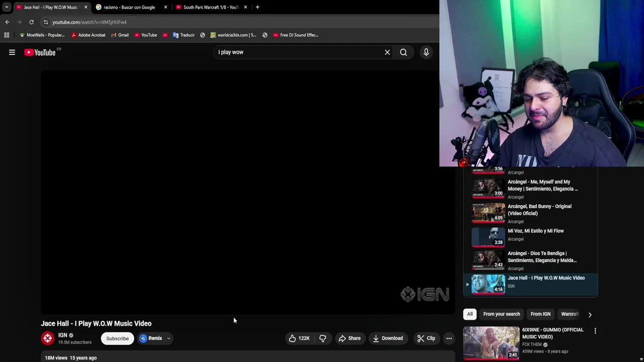Open worldcia3ds.com bookmark

tap(233, 35)
